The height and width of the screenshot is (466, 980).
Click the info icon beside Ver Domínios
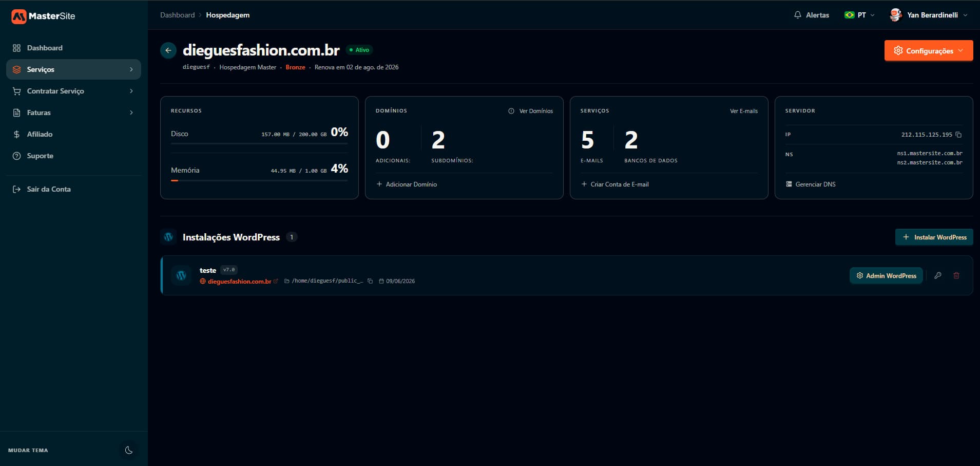(511, 111)
